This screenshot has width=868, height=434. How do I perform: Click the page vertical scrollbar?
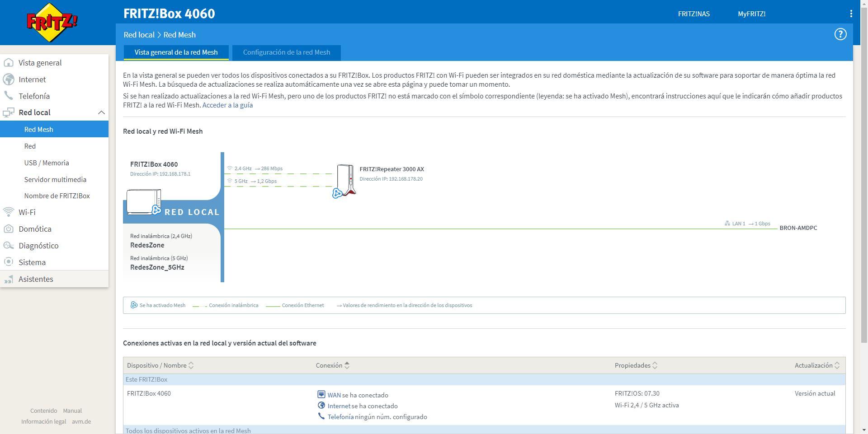pyautogui.click(x=864, y=181)
